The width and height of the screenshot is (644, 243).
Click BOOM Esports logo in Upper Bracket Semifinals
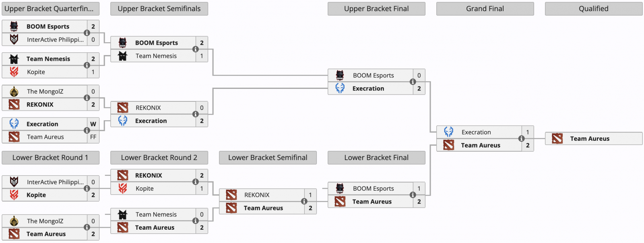[x=123, y=43]
